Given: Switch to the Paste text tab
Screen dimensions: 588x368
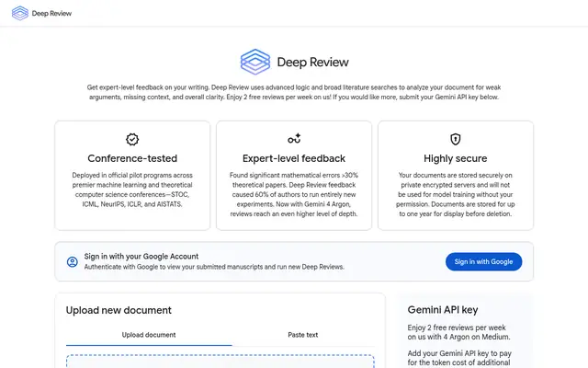Looking at the screenshot, I should pos(303,335).
